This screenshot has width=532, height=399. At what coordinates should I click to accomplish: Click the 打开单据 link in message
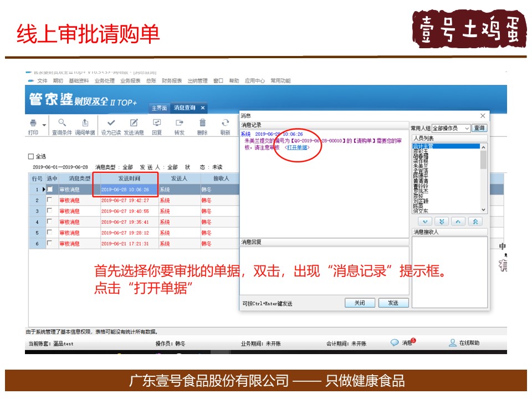coord(298,147)
